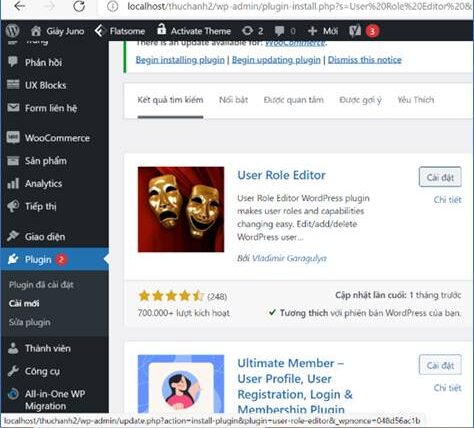Click Cài đặt for User Role Editor
Screen dimensions: 474x428
[440, 177]
